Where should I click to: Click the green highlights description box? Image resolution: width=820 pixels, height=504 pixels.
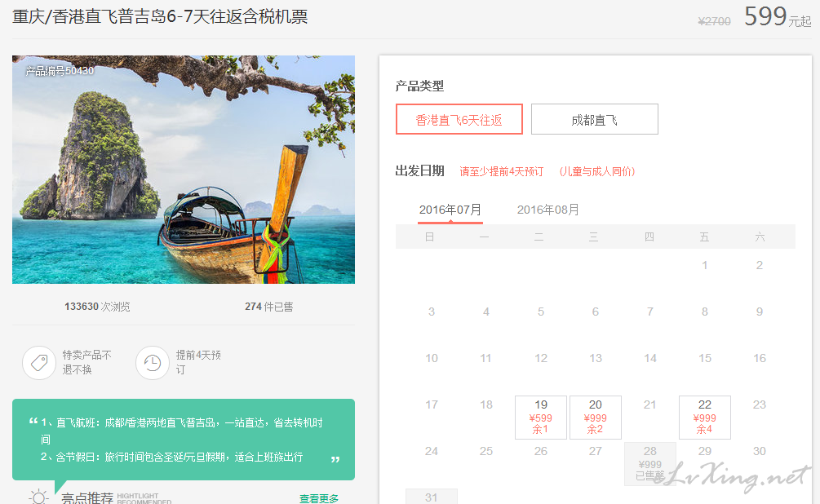pos(184,440)
